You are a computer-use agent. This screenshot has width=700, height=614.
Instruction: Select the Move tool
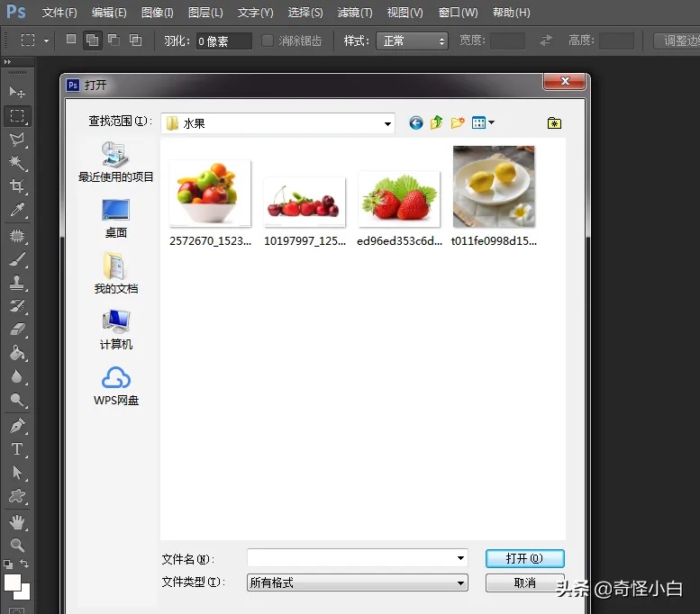pyautogui.click(x=16, y=92)
